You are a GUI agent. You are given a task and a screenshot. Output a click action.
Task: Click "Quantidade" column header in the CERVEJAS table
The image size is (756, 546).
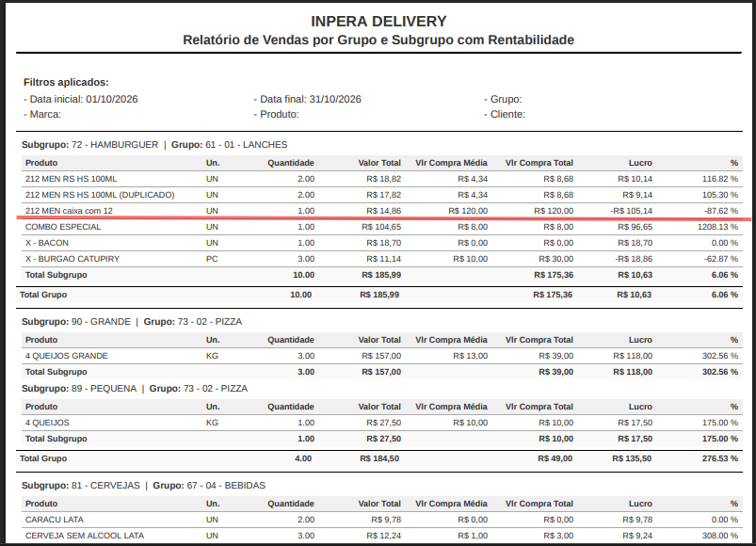291,504
